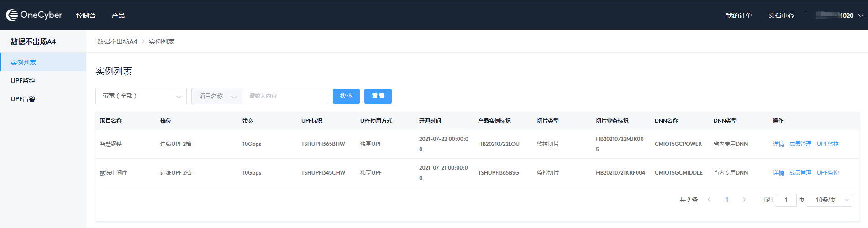868x228 pixels.
Task: Click the OneCyber logo icon
Action: [x=12, y=15]
